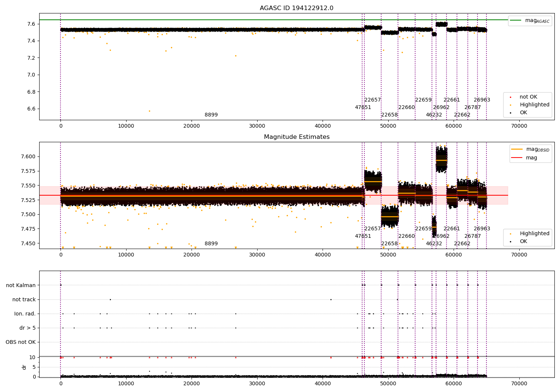Click OBSID label 22660 in the top plot

[x=407, y=108]
